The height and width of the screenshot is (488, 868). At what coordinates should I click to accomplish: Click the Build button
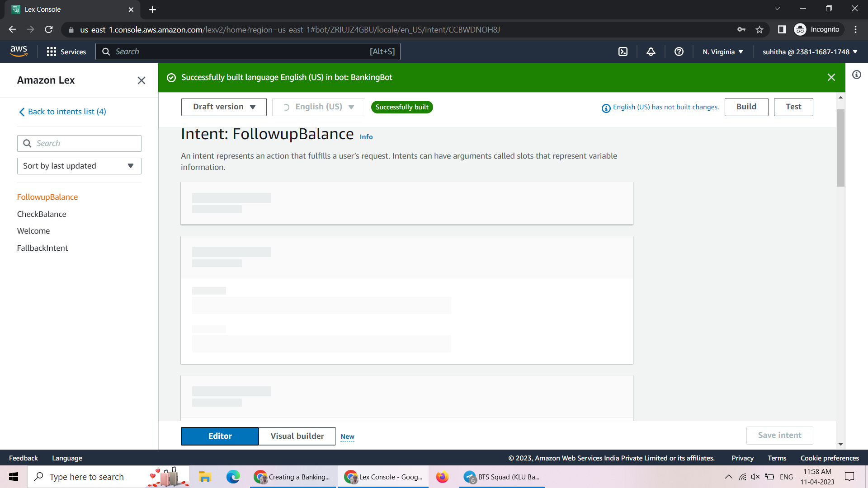point(746,107)
